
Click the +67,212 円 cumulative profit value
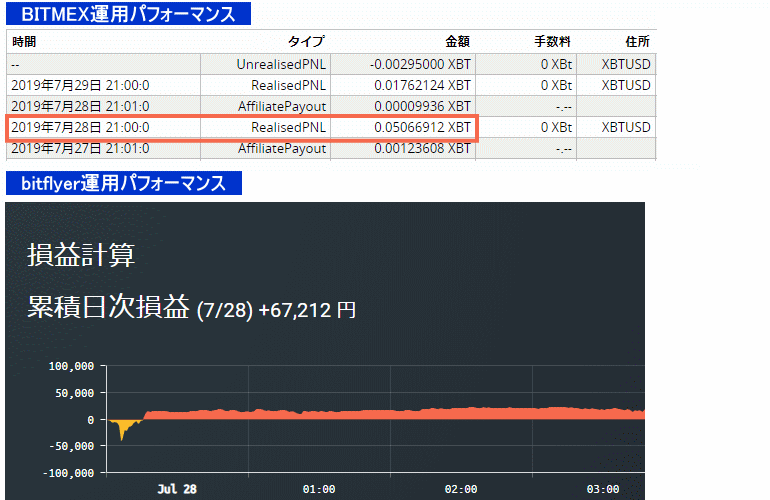pos(306,310)
